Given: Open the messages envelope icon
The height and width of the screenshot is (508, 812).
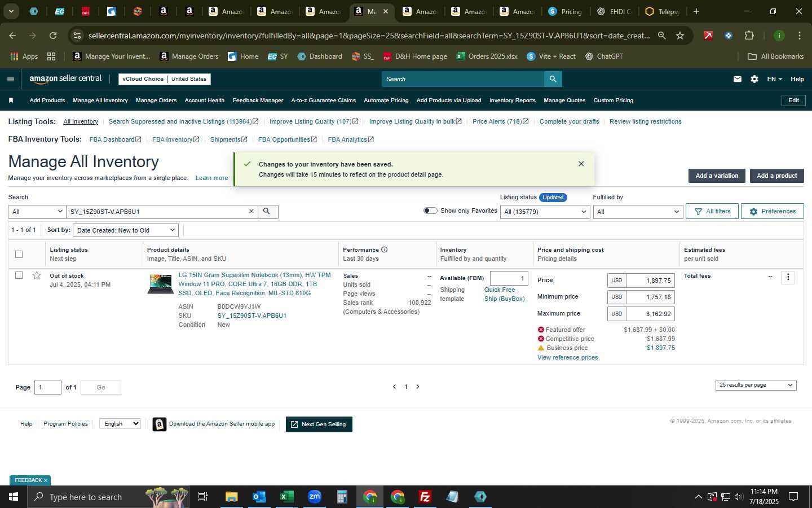Looking at the screenshot, I should tap(737, 79).
